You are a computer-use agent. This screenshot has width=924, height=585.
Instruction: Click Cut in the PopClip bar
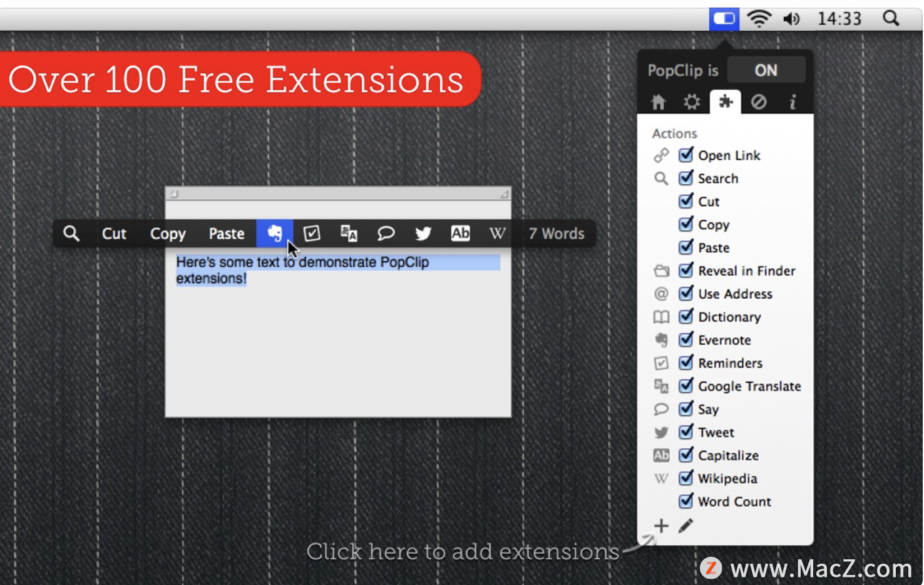pos(114,234)
